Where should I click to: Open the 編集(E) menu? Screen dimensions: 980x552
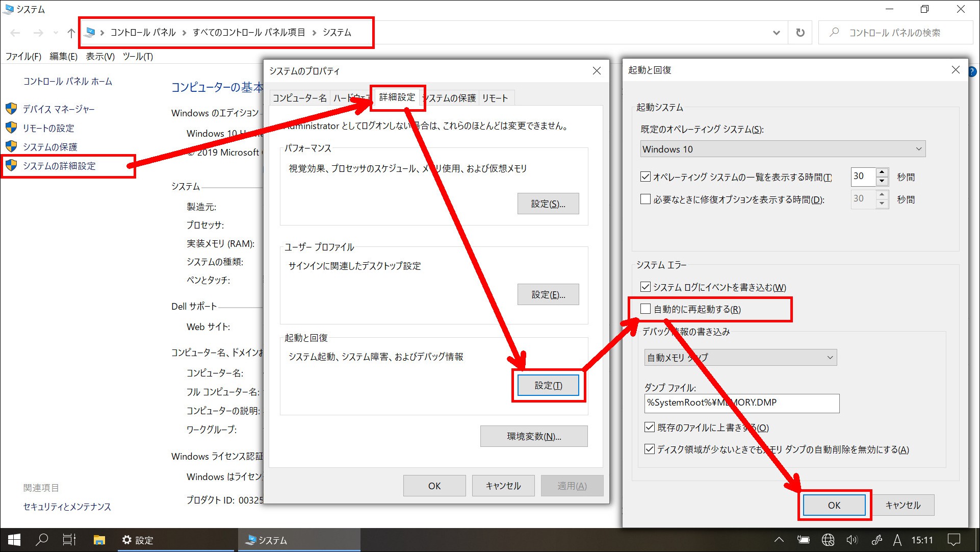(x=63, y=57)
